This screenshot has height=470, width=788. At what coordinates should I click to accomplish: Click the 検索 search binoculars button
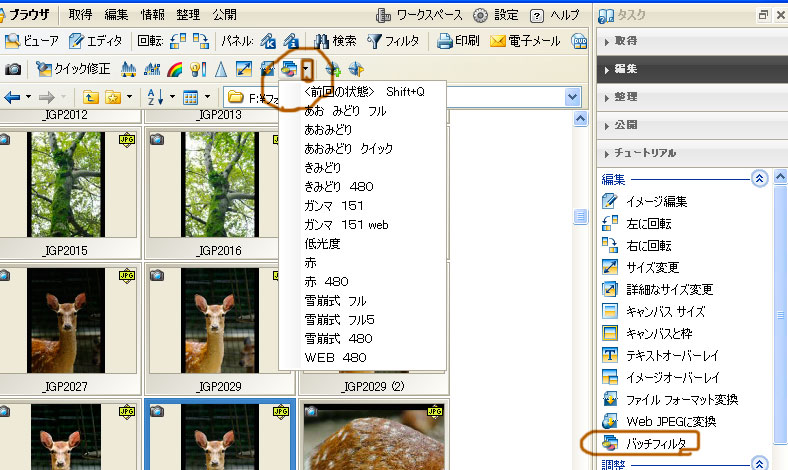pos(335,41)
